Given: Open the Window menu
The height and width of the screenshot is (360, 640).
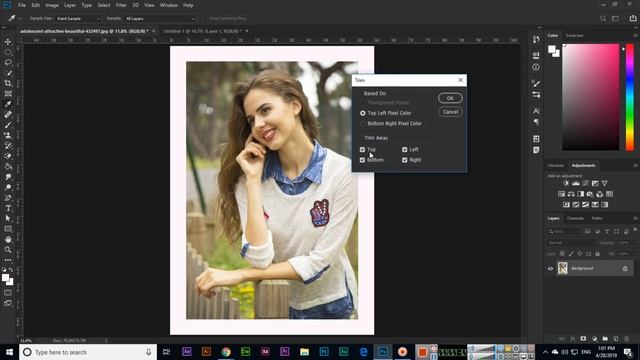Looking at the screenshot, I should click(169, 5).
